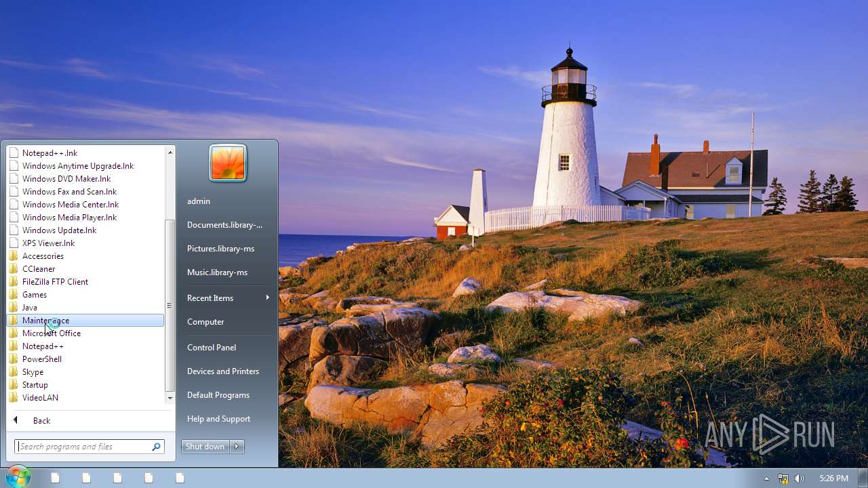
Task: Click the Shut down button
Action: coord(205,447)
